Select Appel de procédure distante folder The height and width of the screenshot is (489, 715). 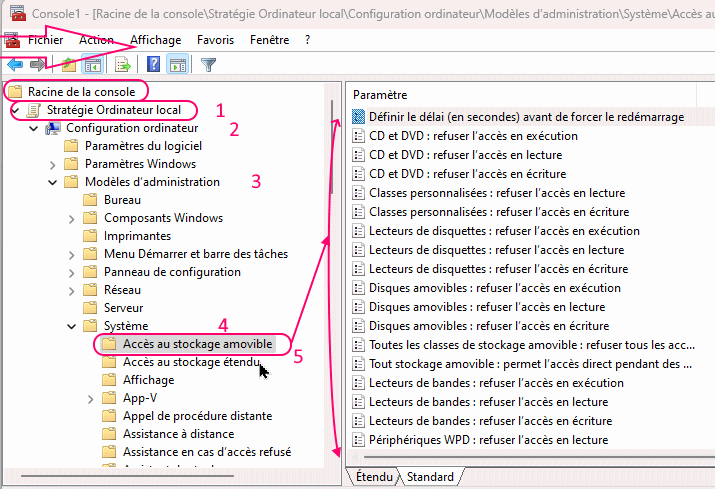pos(197,416)
